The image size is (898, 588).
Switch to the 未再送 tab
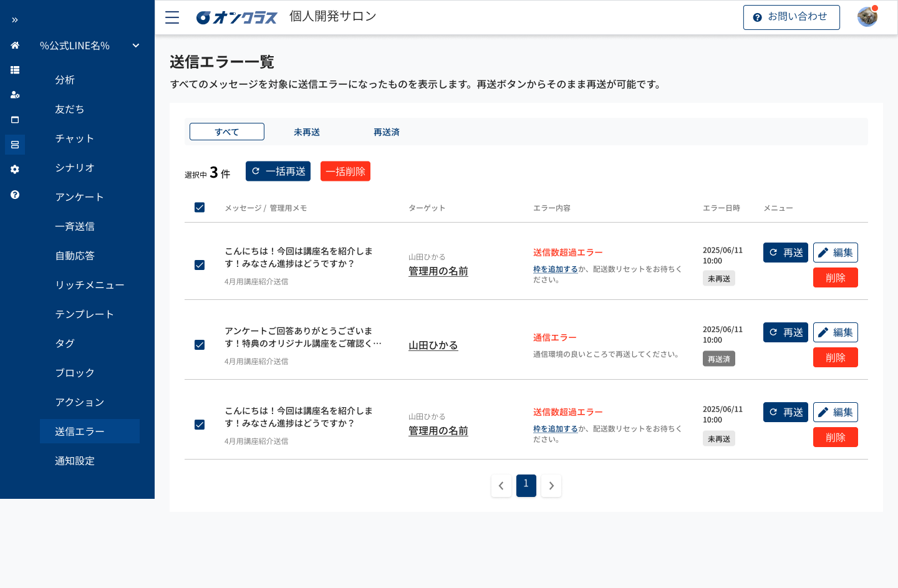[306, 132]
